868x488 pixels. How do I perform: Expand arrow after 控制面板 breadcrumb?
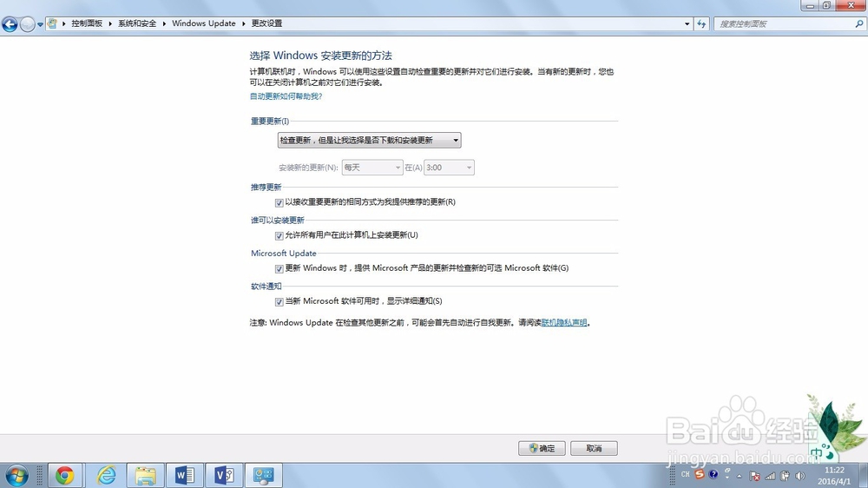click(x=110, y=23)
